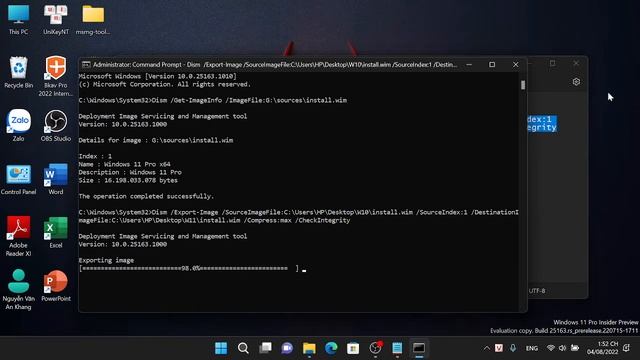Open notification center icon
640x360 pixels.
[627, 348]
